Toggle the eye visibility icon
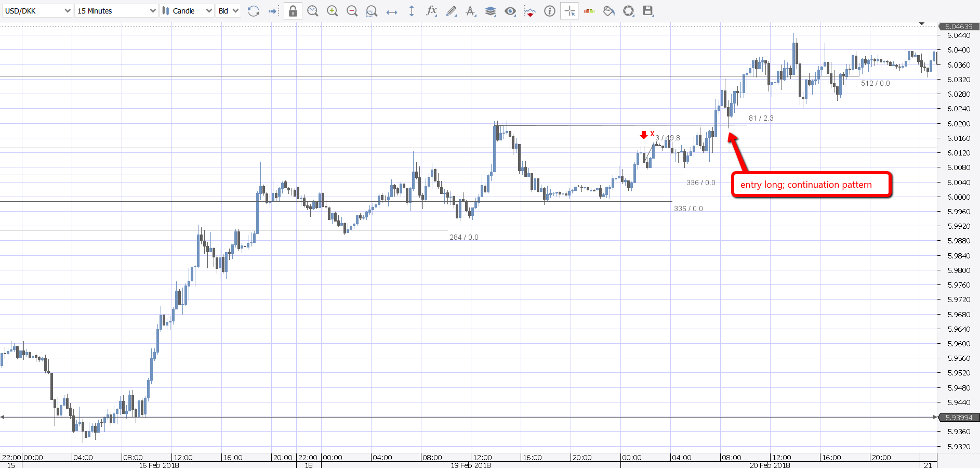The image size is (980, 468). click(510, 11)
